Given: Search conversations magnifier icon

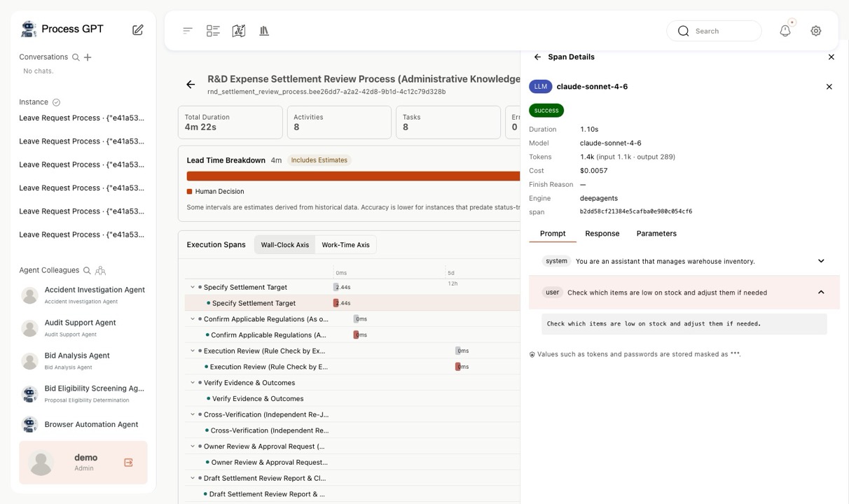Looking at the screenshot, I should coord(76,57).
